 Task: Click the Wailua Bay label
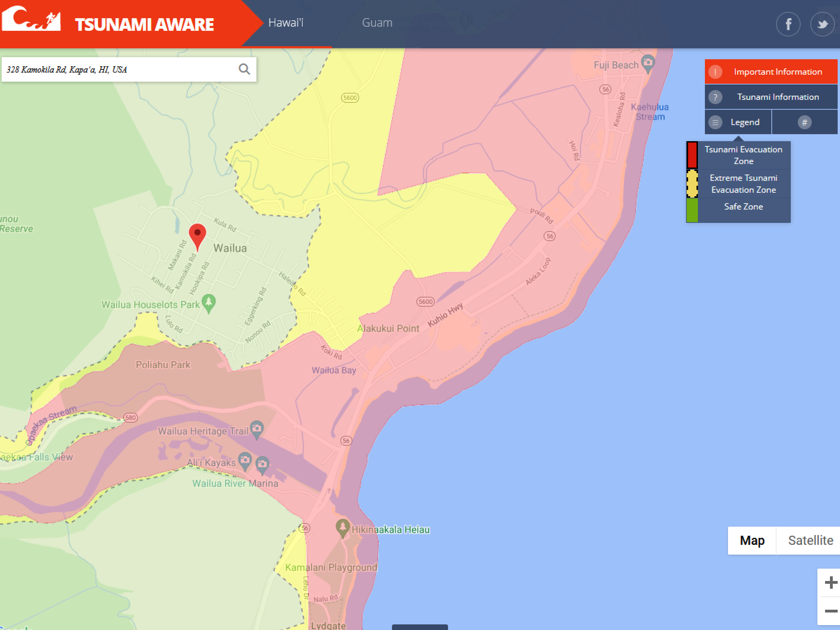(334, 370)
